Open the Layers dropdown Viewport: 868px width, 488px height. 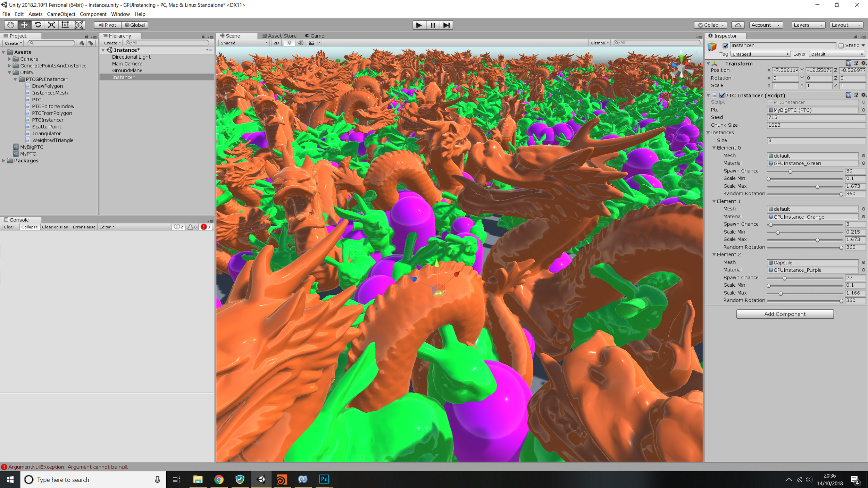(x=808, y=25)
